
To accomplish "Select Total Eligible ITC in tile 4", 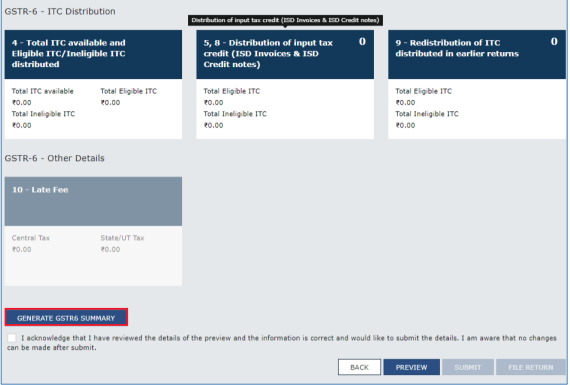I will click(x=129, y=91).
